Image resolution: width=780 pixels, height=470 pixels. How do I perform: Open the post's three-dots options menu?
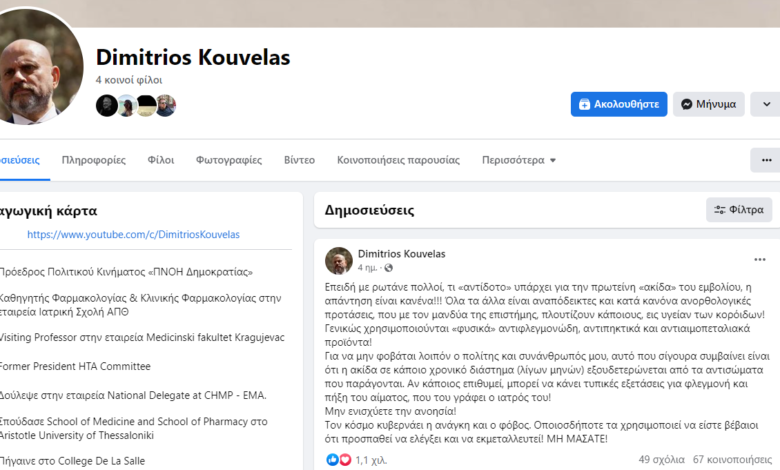point(760,260)
